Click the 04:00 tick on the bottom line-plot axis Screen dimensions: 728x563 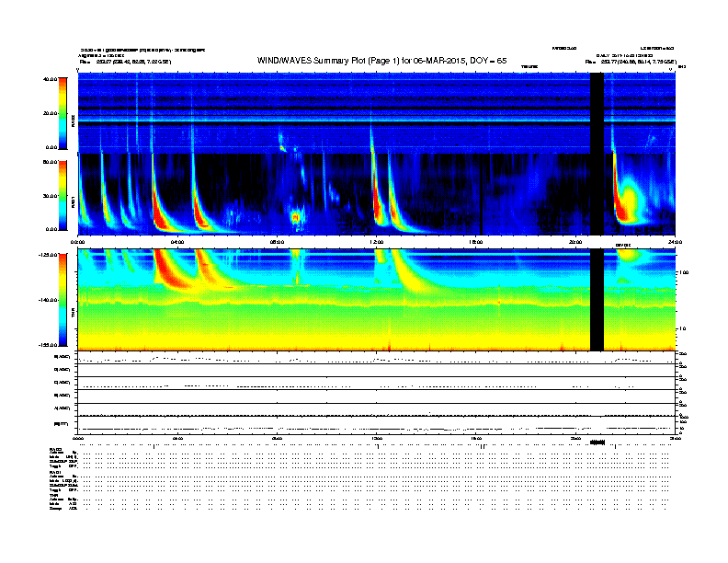(177, 438)
